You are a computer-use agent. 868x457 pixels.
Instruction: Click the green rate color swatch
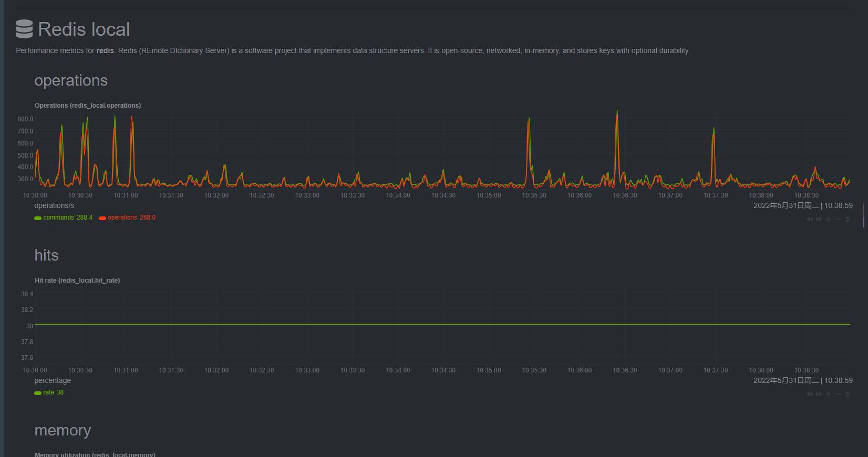[x=38, y=393]
